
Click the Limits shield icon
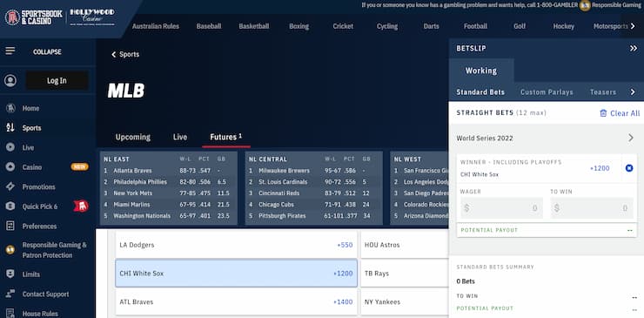[10, 274]
